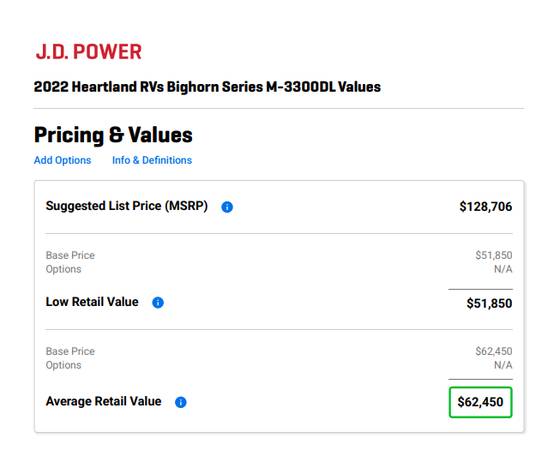Click the Low Retail Value label

tap(92, 302)
